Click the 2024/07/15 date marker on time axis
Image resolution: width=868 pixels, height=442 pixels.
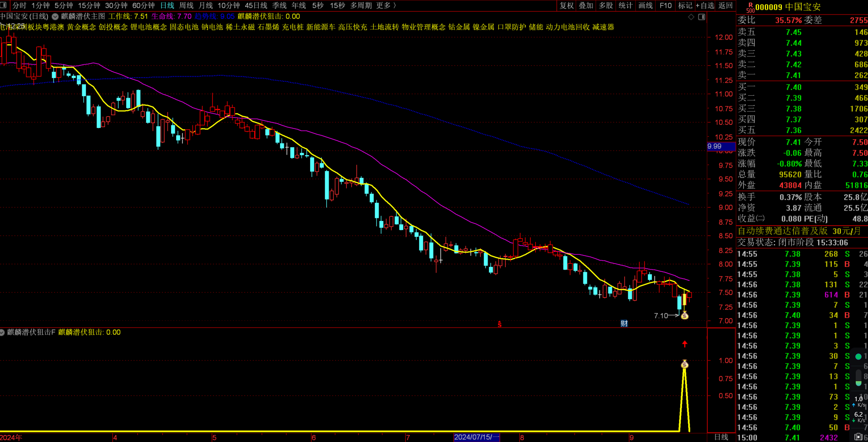[x=477, y=437]
